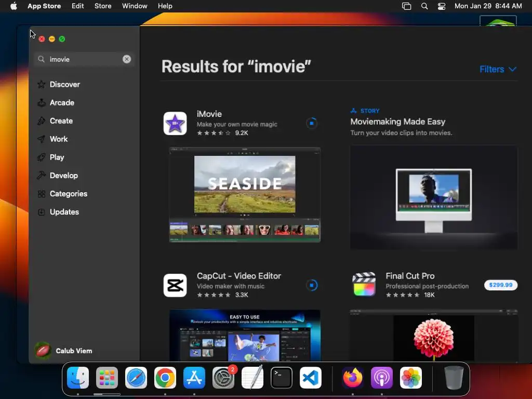Screen dimensions: 532x399
Task: Open the Edit menu
Action: point(78,6)
